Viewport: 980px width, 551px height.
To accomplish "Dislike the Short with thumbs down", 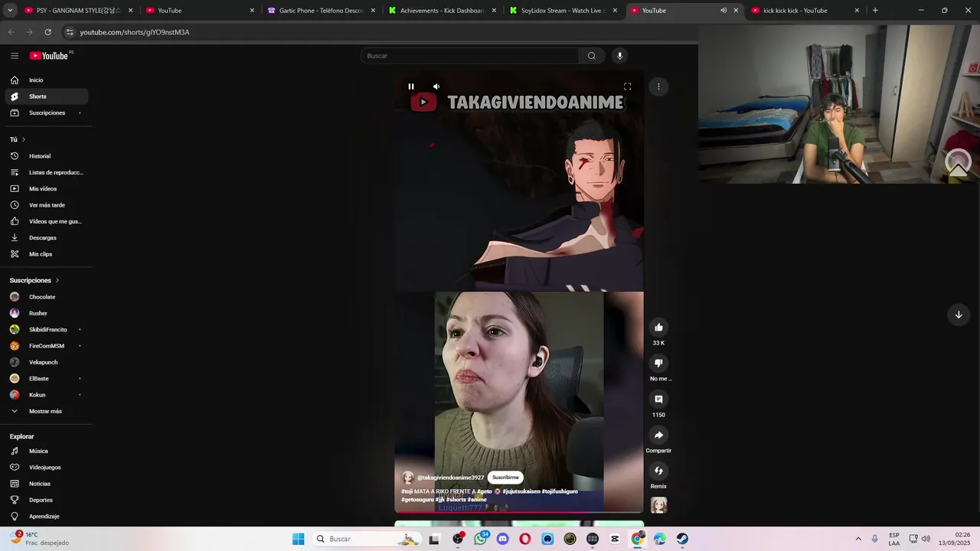I will [x=658, y=364].
